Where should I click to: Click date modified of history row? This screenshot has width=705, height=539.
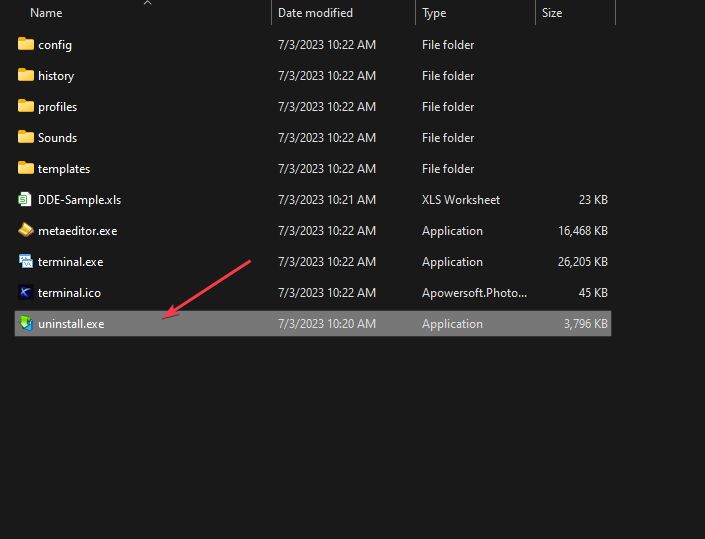[327, 76]
